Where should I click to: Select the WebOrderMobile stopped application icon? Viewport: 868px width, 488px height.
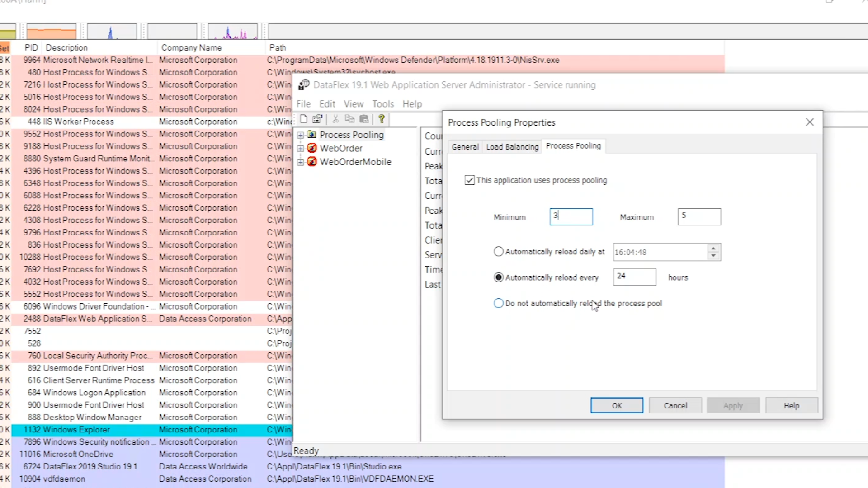pyautogui.click(x=312, y=162)
